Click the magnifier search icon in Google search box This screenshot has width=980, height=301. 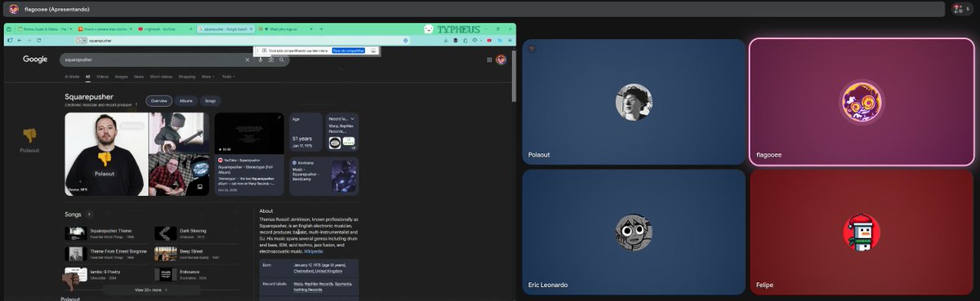point(282,60)
